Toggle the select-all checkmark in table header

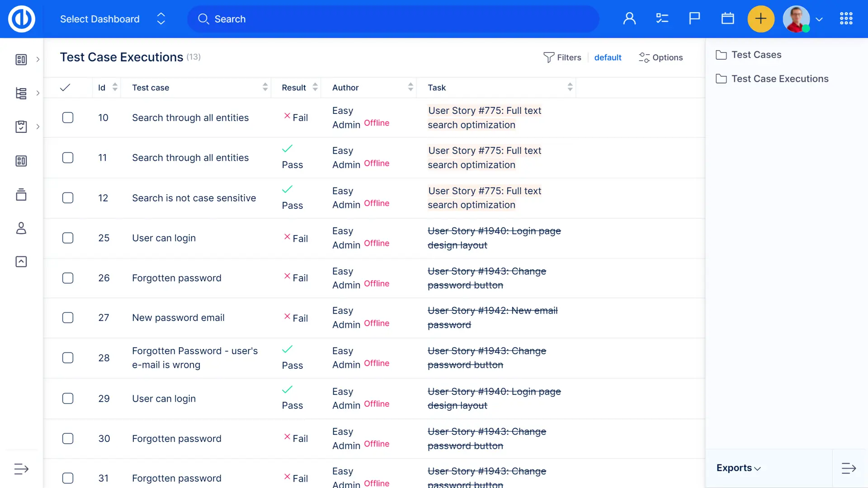point(65,88)
